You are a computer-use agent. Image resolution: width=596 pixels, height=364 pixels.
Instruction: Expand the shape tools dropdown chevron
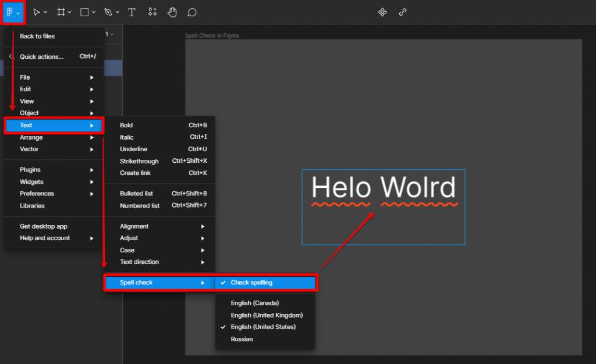pyautogui.click(x=93, y=12)
